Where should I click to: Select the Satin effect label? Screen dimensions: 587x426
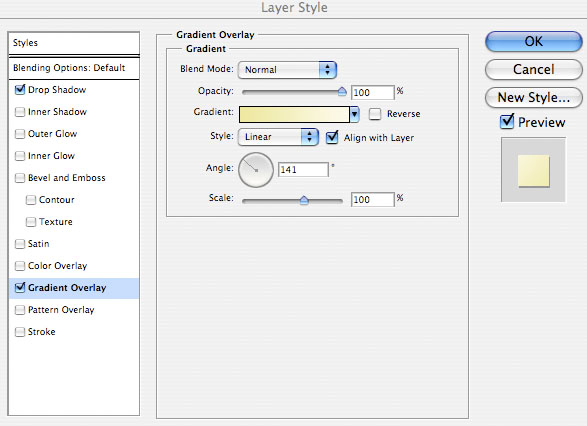pos(39,244)
